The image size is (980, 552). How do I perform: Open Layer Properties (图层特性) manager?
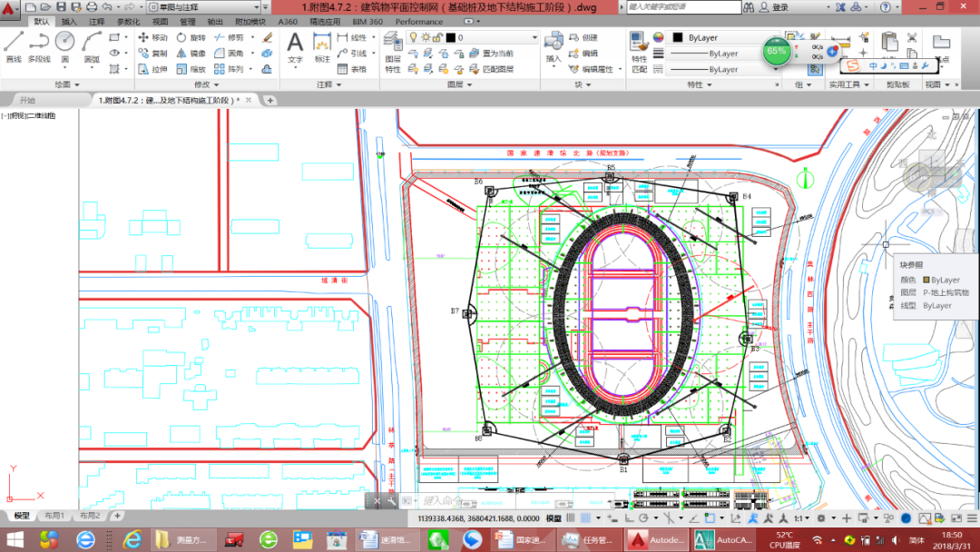(393, 53)
